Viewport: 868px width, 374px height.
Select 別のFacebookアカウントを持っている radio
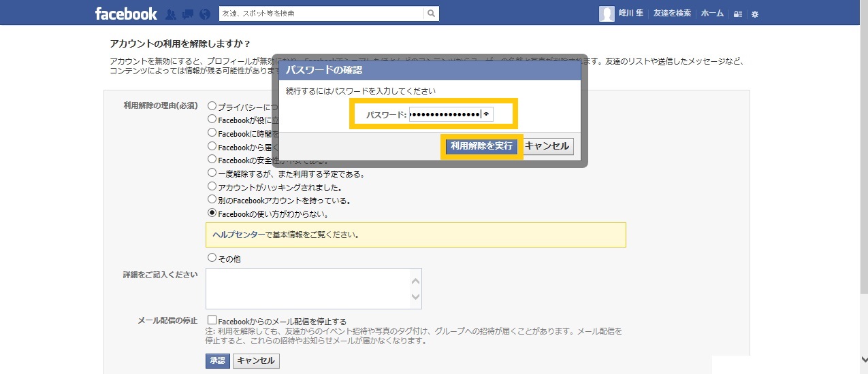click(212, 200)
